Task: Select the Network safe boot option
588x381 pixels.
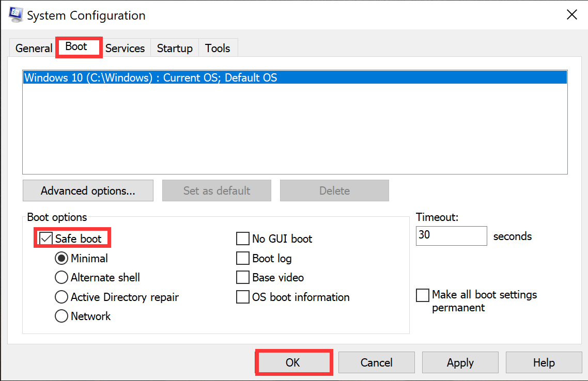Action: click(61, 316)
